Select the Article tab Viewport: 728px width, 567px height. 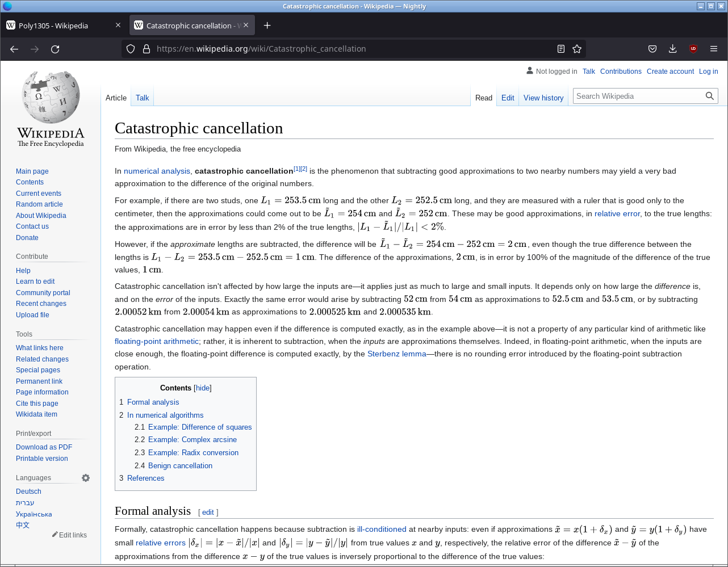[116, 98]
